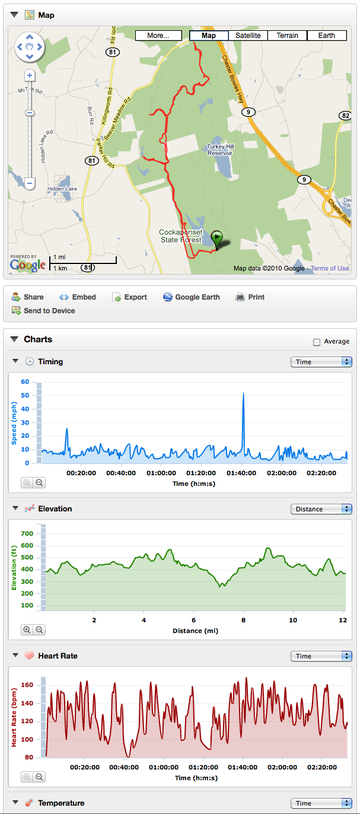
Task: Pan the map up with the top arrow
Action: (x=30, y=37)
